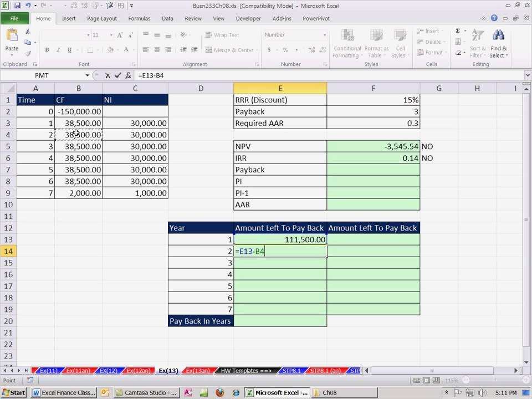Click the Wrap Text button
The width and height of the screenshot is (532, 399).
coord(222,35)
